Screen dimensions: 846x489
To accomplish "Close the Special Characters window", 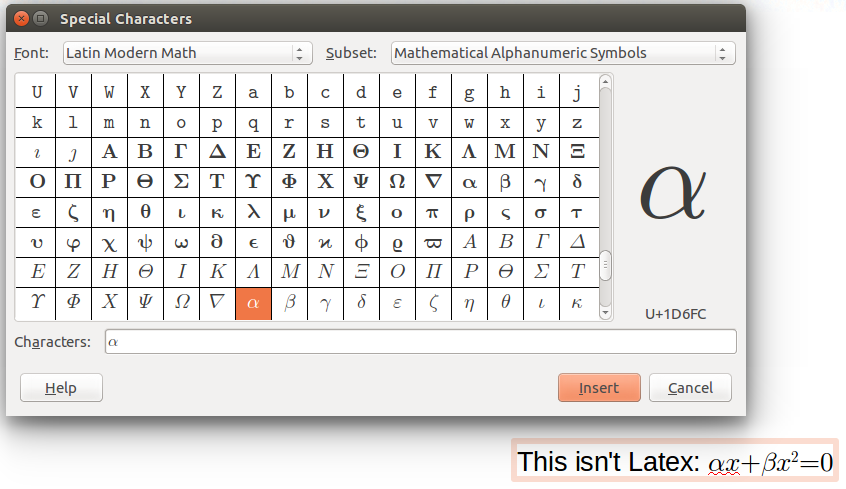I will (22, 19).
